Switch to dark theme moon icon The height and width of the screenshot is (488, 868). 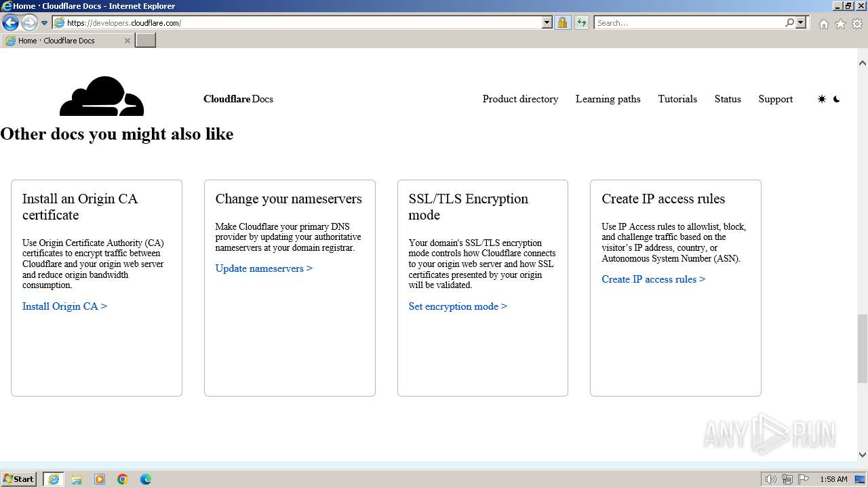point(837,99)
